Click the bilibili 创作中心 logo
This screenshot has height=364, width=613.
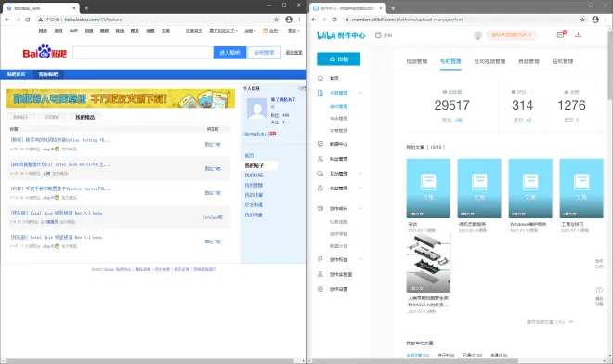(x=341, y=35)
